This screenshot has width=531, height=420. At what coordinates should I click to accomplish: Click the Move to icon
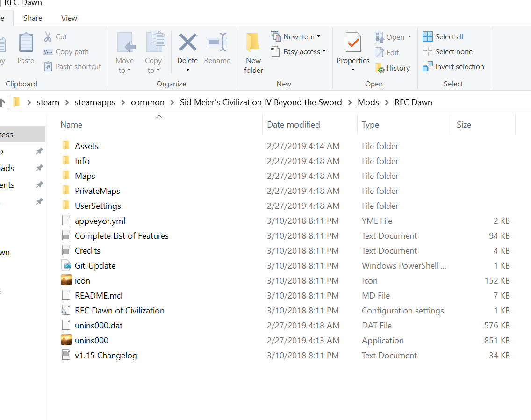(126, 43)
